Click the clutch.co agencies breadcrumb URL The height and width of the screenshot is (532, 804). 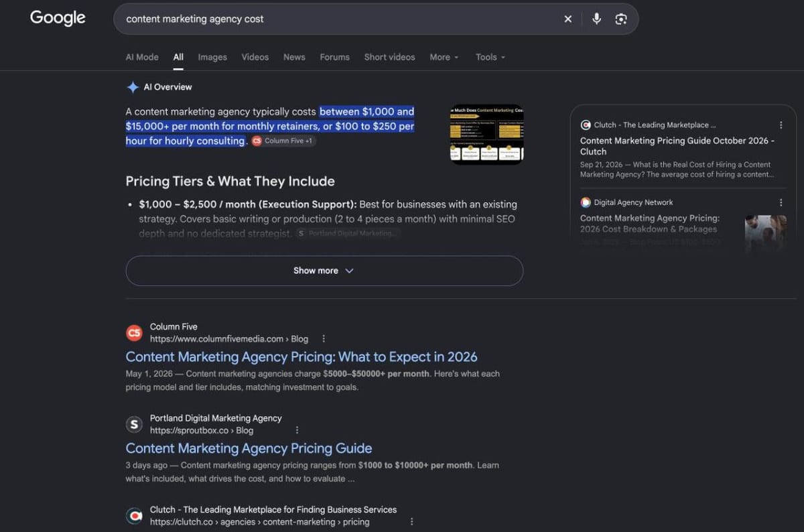coord(260,521)
